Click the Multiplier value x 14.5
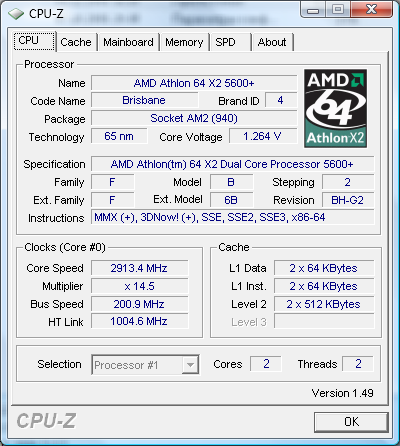 (x=139, y=286)
